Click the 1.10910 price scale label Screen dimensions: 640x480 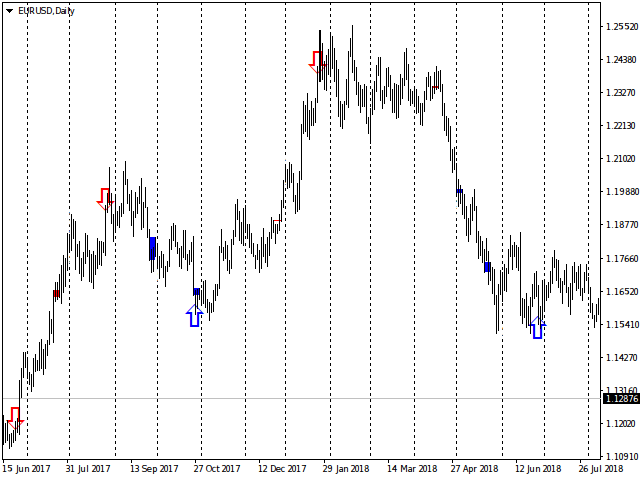click(x=621, y=457)
